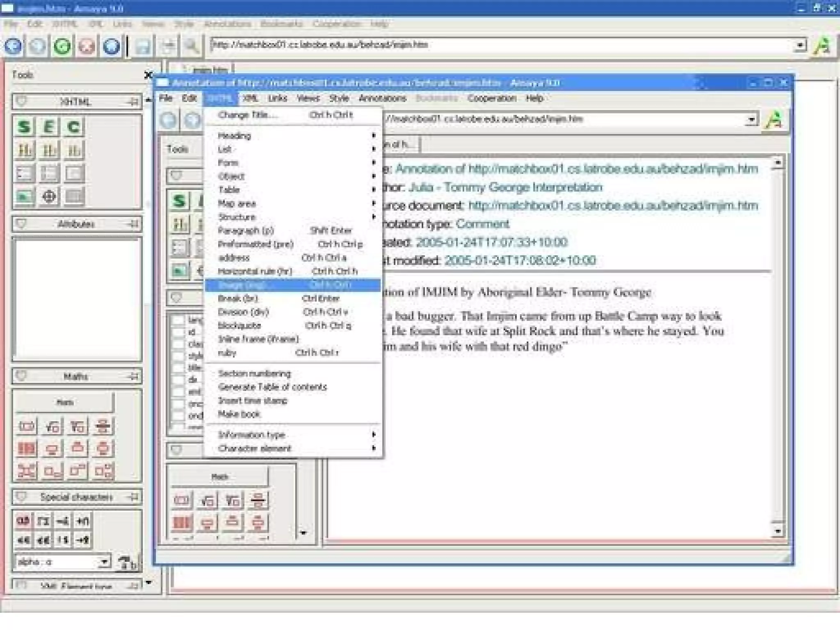Click the blue Back arrow in main toolbar

13,46
